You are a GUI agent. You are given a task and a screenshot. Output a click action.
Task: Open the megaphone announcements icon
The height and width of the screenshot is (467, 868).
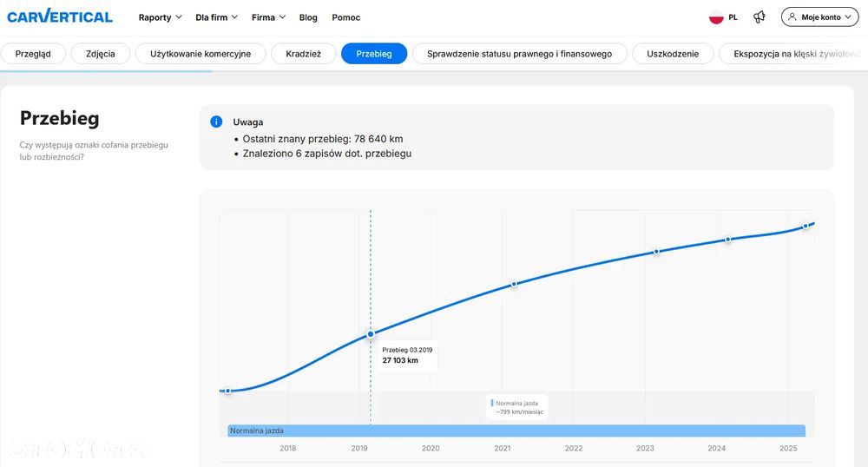click(x=759, y=17)
